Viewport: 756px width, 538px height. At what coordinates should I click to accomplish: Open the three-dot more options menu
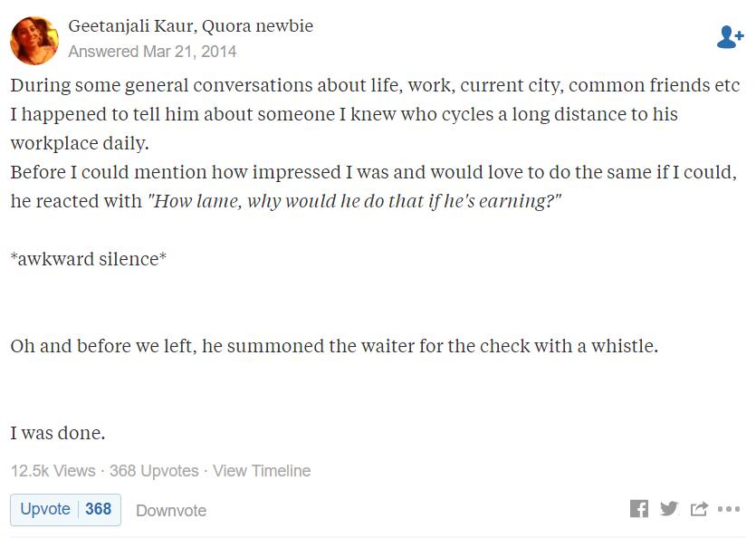(729, 509)
